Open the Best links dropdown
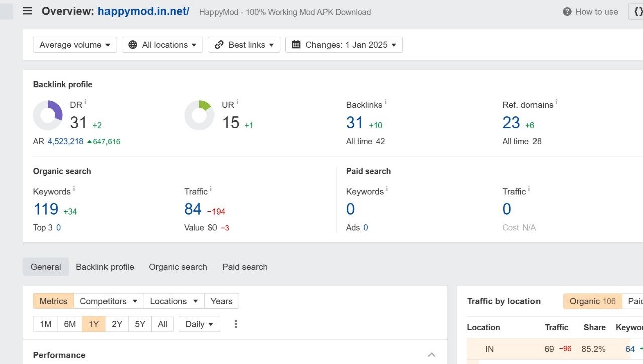Image resolution: width=643 pixels, height=364 pixels. (x=244, y=45)
